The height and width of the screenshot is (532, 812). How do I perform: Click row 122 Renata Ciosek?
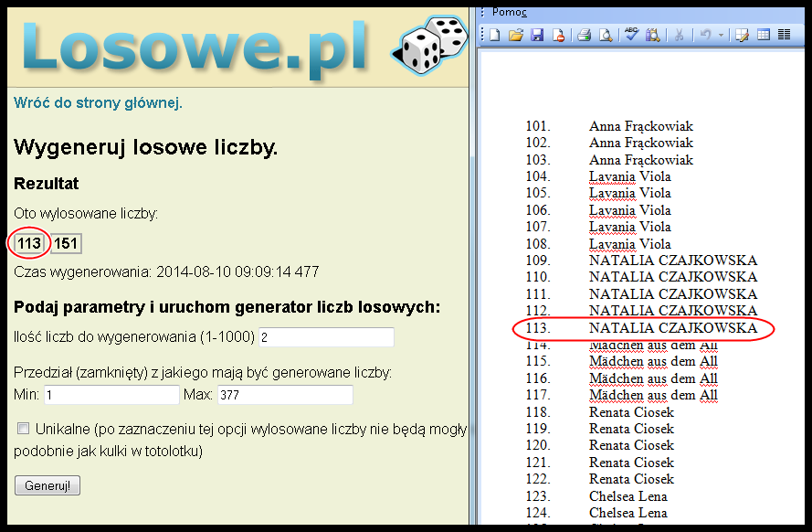600,479
